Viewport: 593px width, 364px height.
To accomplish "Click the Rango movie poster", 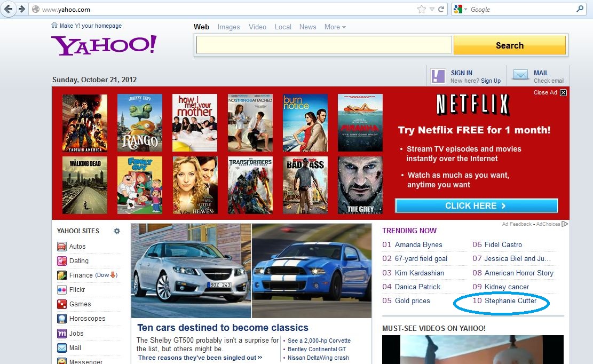I will point(139,123).
